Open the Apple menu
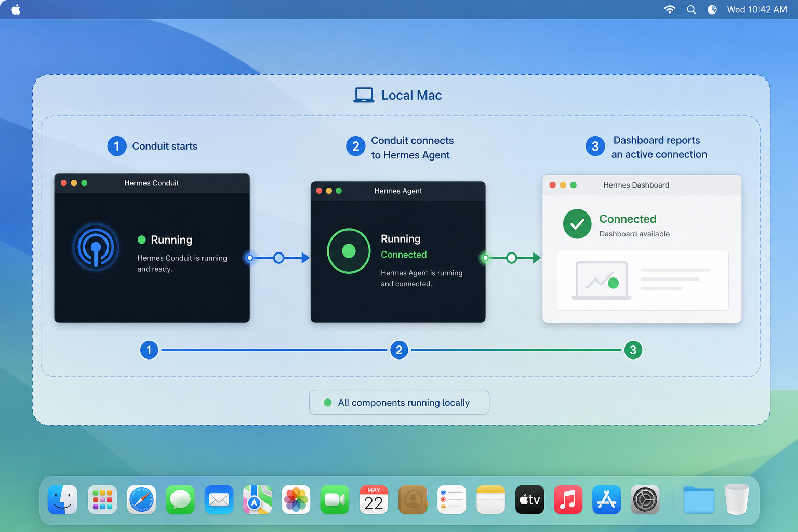This screenshot has height=532, width=798. (16, 9)
